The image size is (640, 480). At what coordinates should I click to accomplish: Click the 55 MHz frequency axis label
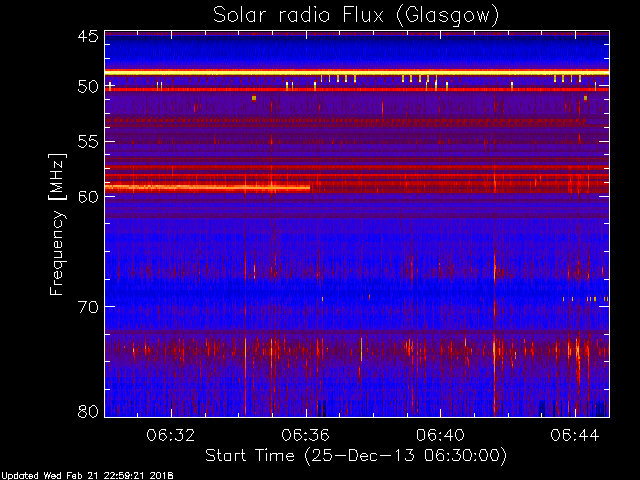click(x=88, y=142)
